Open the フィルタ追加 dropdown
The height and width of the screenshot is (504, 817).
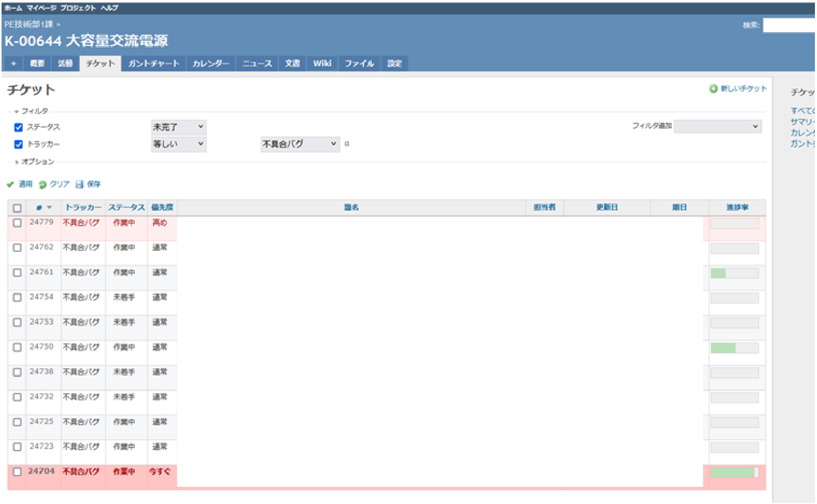click(x=717, y=126)
